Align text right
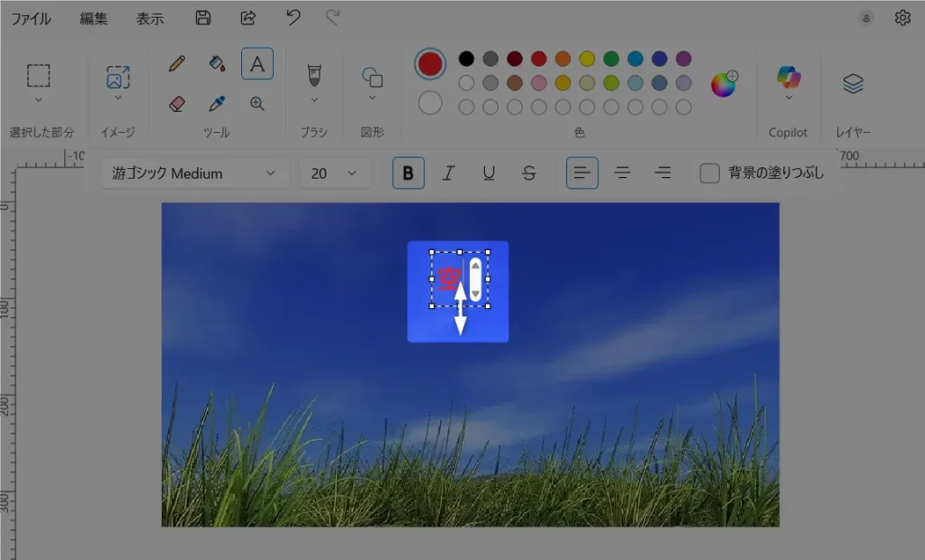This screenshot has width=925, height=560. (663, 173)
